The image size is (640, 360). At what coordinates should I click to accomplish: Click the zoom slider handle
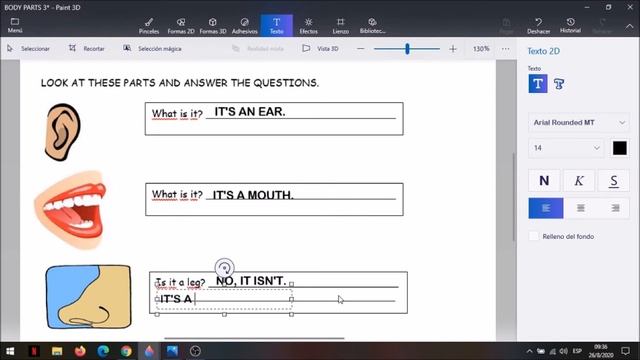click(407, 49)
